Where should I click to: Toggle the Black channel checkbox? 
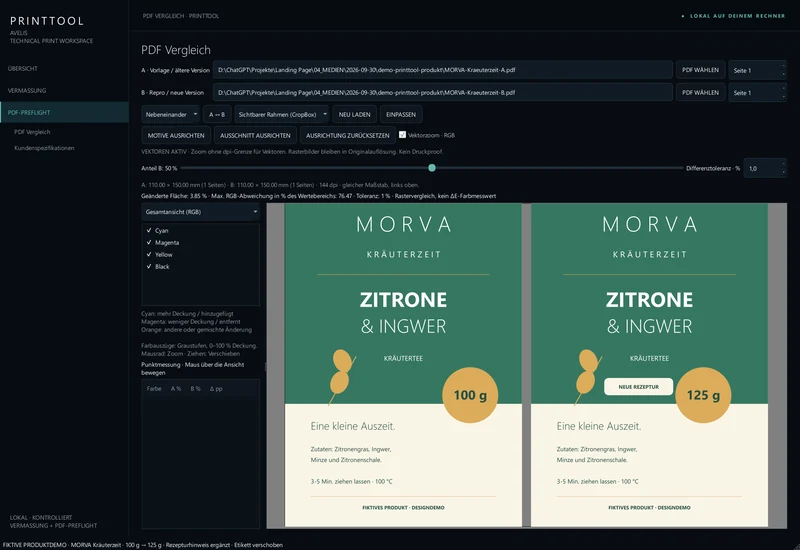(149, 266)
